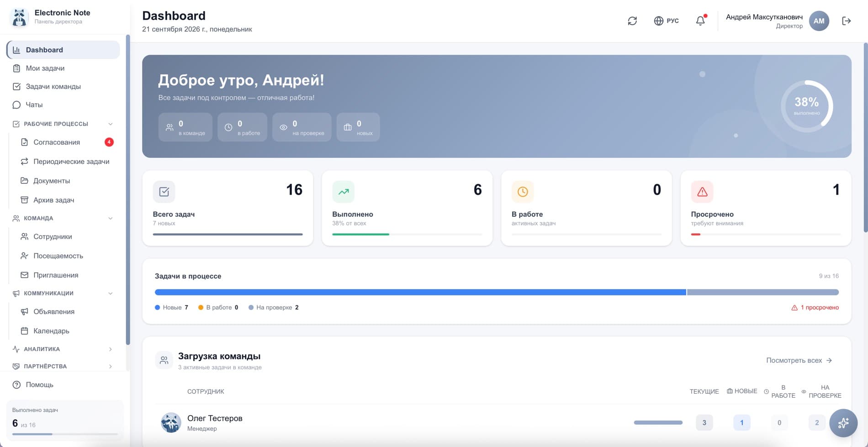868x447 pixels.
Task: Select the Dashboard menu item
Action: point(63,50)
